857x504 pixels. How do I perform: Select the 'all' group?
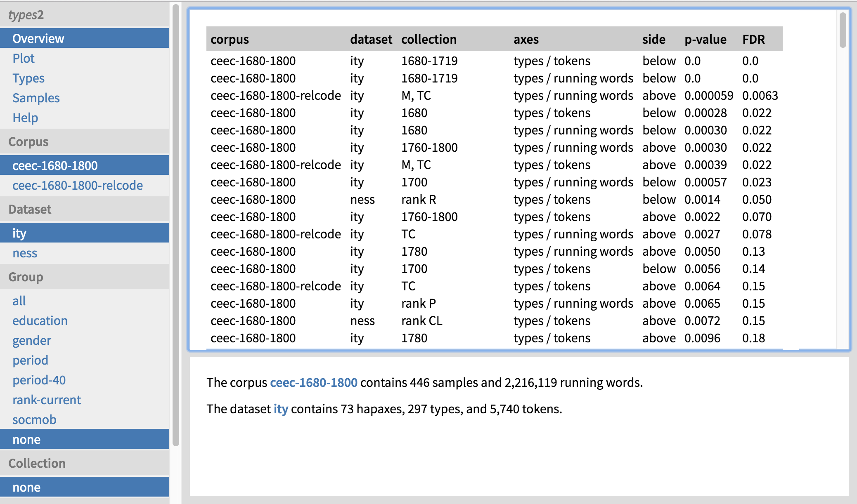[85, 301]
